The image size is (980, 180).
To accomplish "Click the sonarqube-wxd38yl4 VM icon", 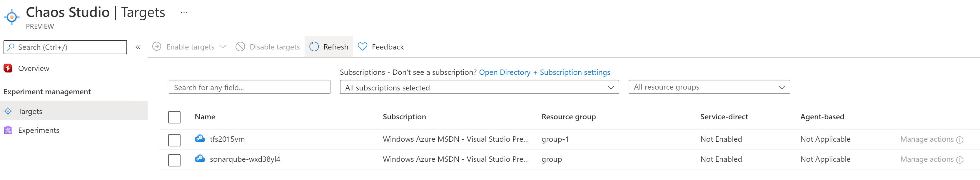I will tap(200, 158).
